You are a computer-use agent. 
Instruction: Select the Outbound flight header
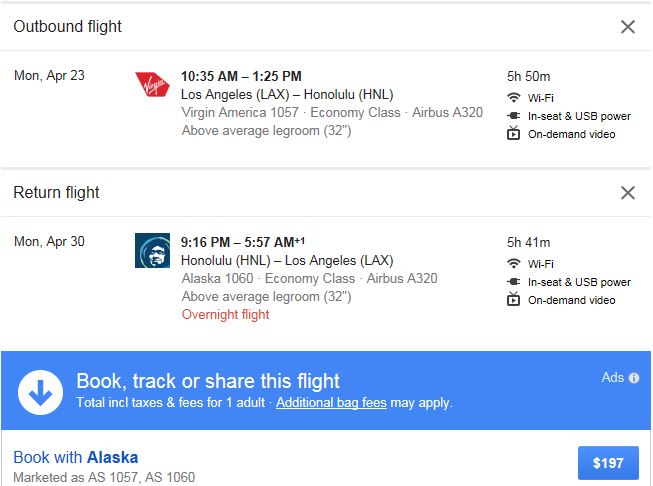click(68, 27)
